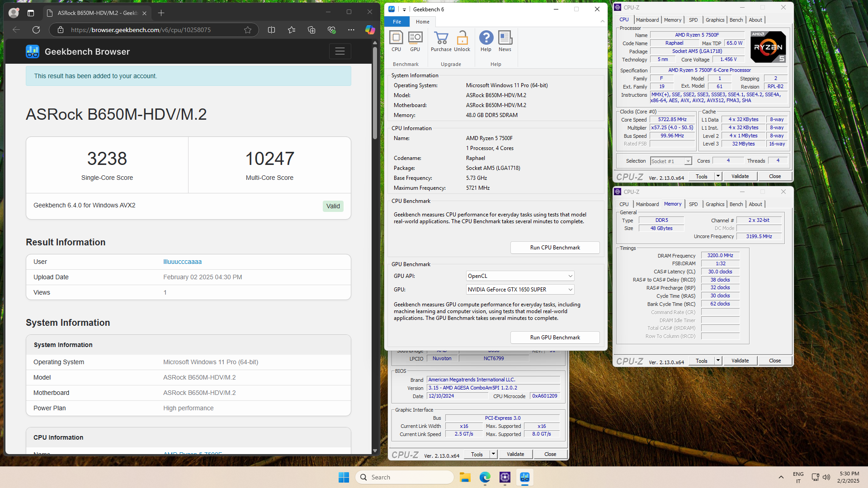Open File Explorer from the taskbar
This screenshot has width=868, height=488.
465,477
